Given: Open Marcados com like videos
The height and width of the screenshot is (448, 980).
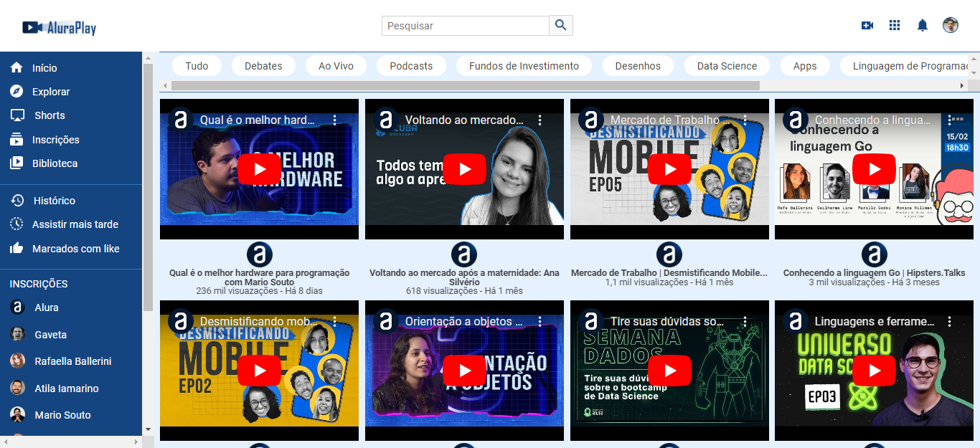Looking at the screenshot, I should tap(75, 249).
